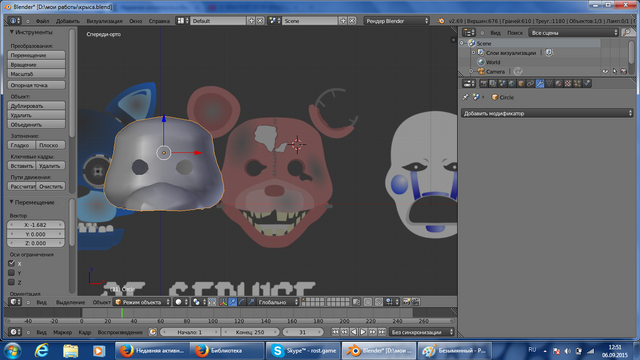Select the translate manipulator arrow icon
This screenshot has width=640, height=360.
(x=233, y=302)
